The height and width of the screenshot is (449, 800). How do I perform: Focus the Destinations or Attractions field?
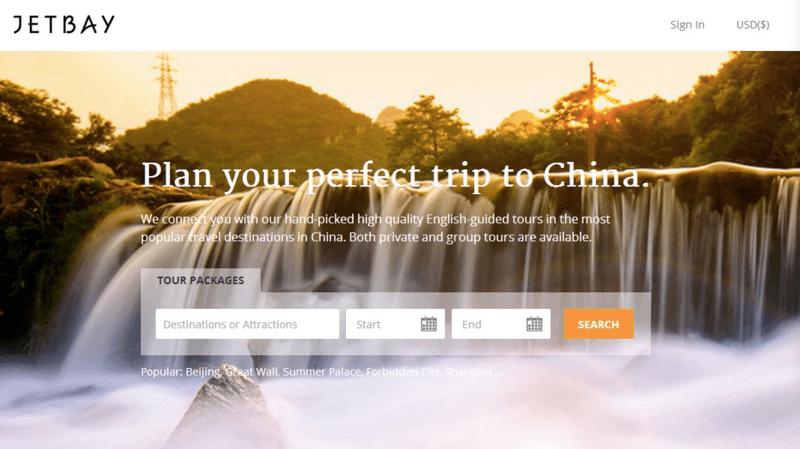point(247,324)
